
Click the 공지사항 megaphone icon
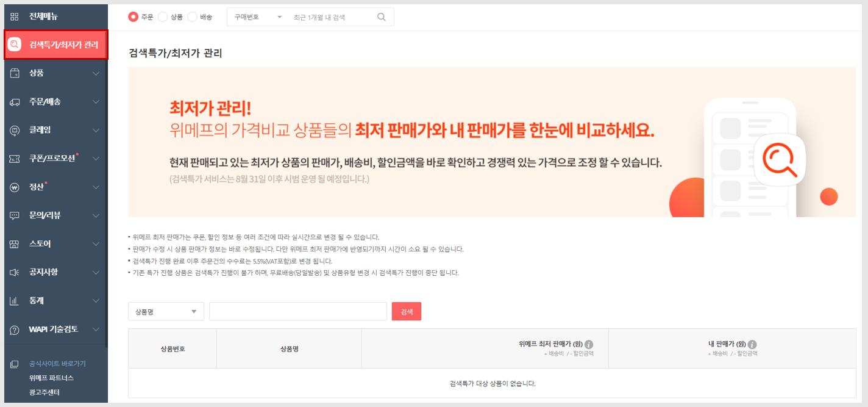[15, 272]
